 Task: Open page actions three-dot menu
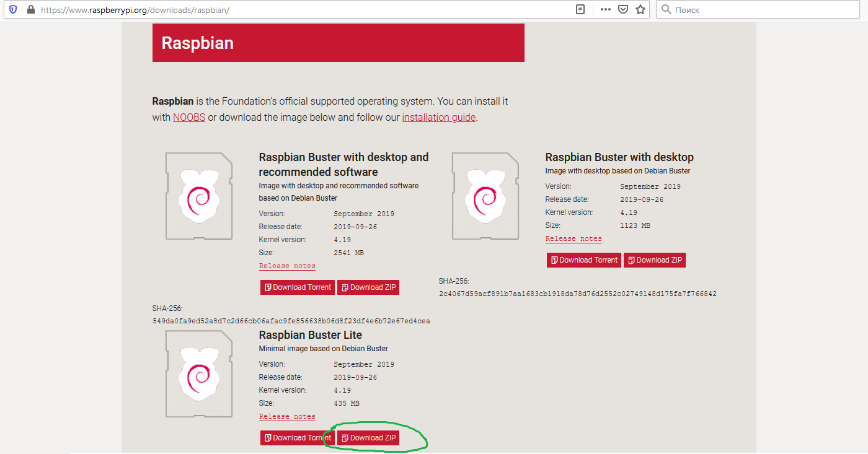[606, 9]
